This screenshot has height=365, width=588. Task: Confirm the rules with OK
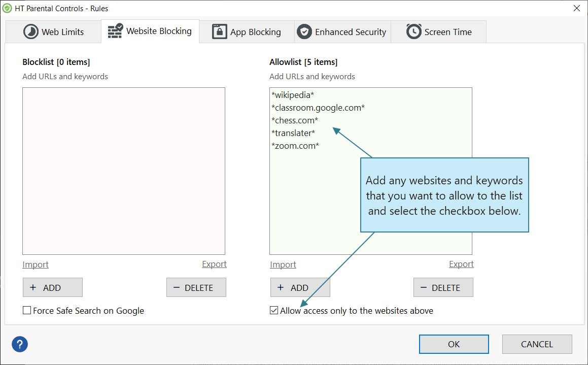(454, 344)
